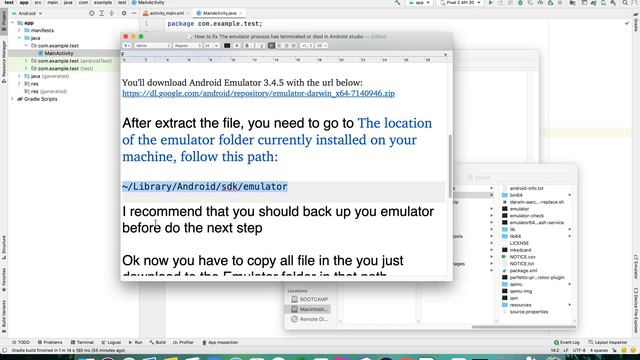Run the app with the green play button

pos(491,3)
